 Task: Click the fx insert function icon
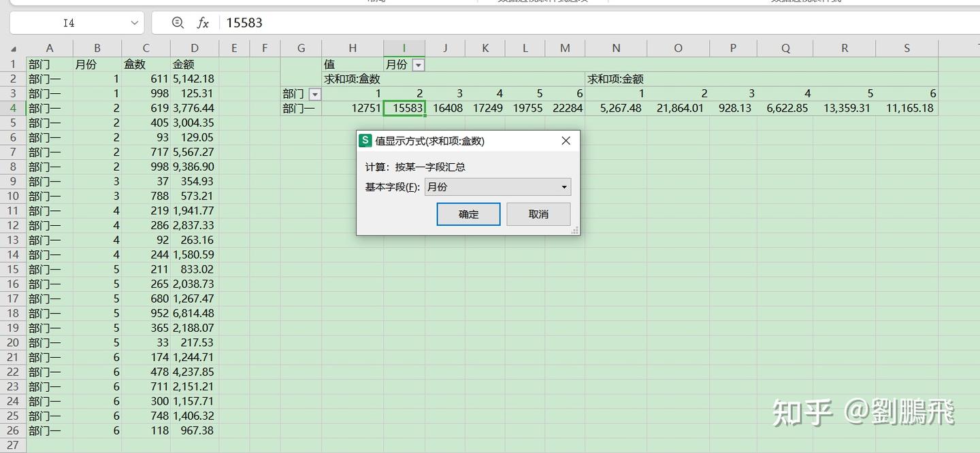tap(202, 22)
